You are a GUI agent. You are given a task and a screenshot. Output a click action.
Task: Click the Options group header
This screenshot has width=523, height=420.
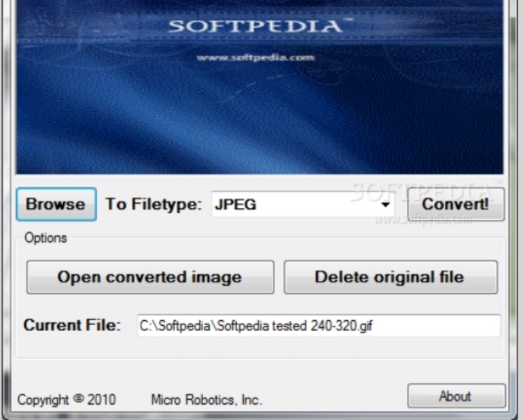[46, 238]
